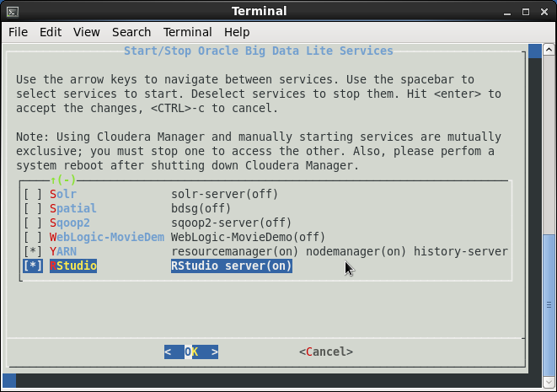Toggle the Spatial service checkbox
The height and width of the screenshot is (392, 557).
click(33, 208)
